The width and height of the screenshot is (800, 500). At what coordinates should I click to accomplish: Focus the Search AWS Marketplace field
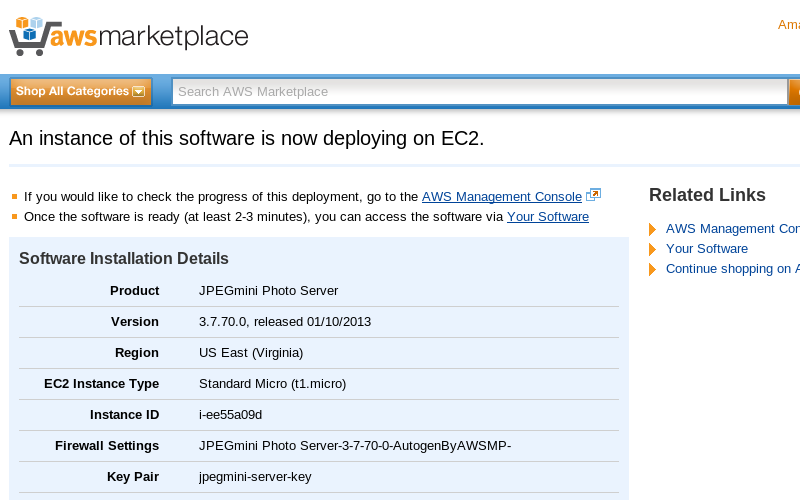480,92
